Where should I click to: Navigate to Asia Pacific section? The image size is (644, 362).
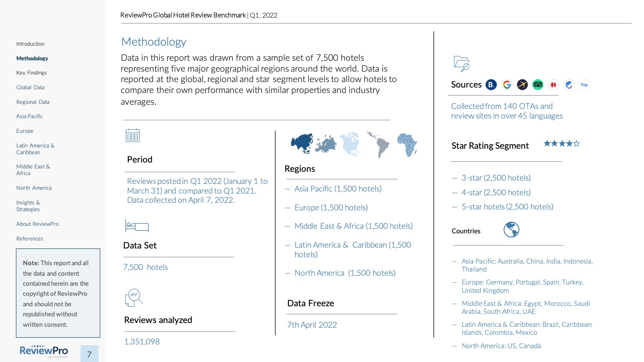[29, 116]
